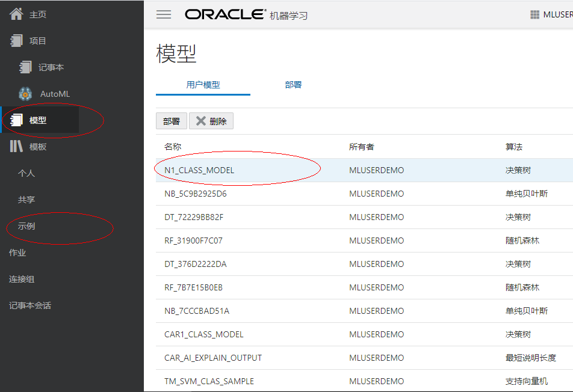Click 单纯贝叶斯 algorithm of NB_5C9B2925D6
The height and width of the screenshot is (392, 573).
(x=526, y=194)
